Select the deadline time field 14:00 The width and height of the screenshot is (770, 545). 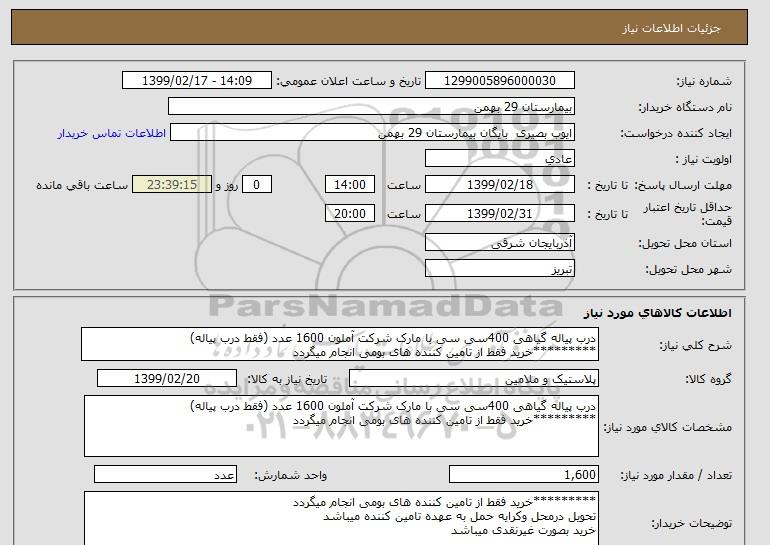coord(350,185)
